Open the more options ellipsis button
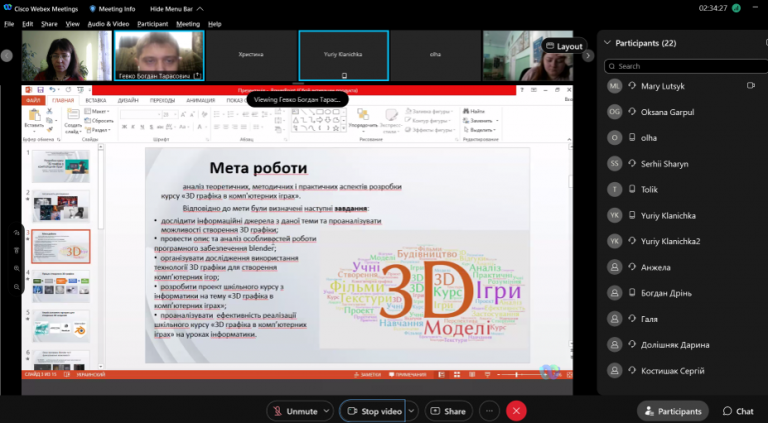Image resolution: width=768 pixels, height=423 pixels. pyautogui.click(x=489, y=411)
